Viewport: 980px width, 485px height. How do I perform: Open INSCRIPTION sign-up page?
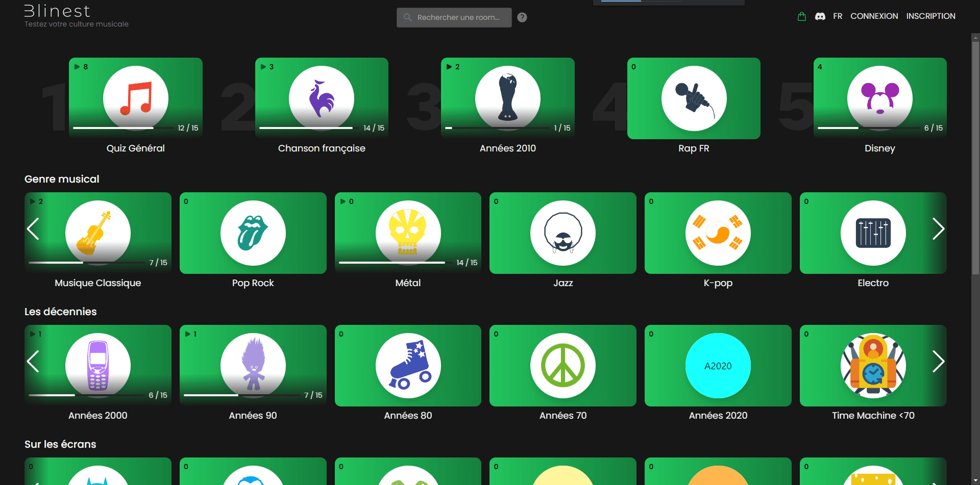pos(930,16)
